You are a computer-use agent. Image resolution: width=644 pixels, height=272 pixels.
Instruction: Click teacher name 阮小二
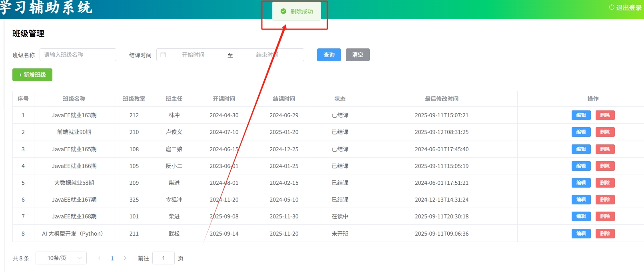(x=174, y=166)
